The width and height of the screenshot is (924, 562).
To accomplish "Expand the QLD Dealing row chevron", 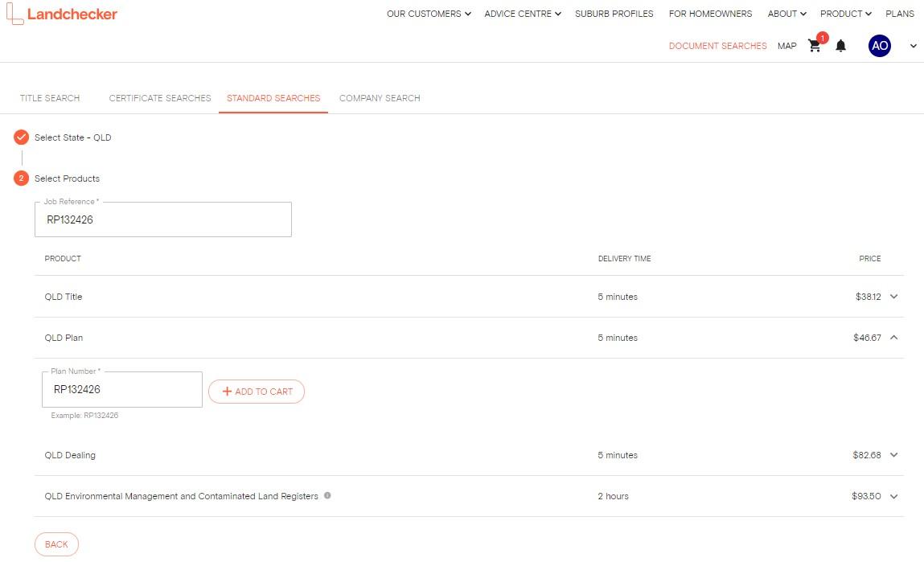I will 894,455.
